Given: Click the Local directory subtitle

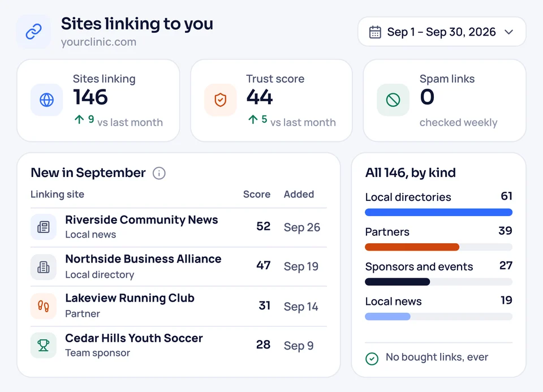Looking at the screenshot, I should [100, 274].
